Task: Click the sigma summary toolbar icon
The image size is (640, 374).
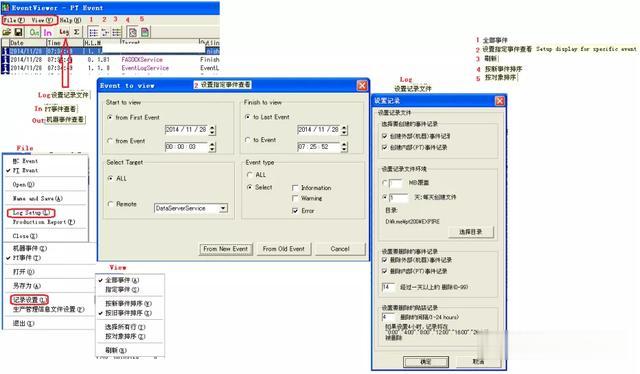Action: point(77,32)
